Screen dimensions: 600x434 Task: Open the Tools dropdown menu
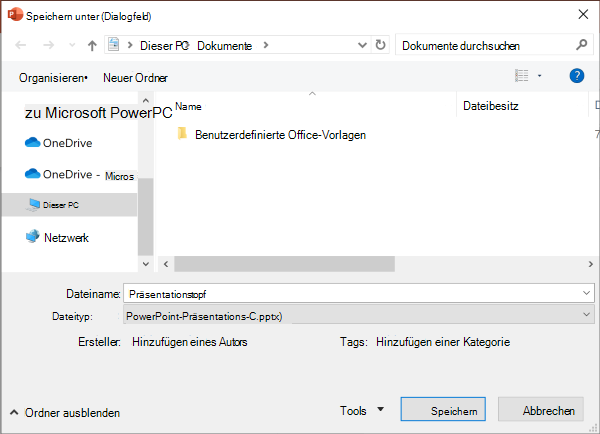(x=362, y=411)
